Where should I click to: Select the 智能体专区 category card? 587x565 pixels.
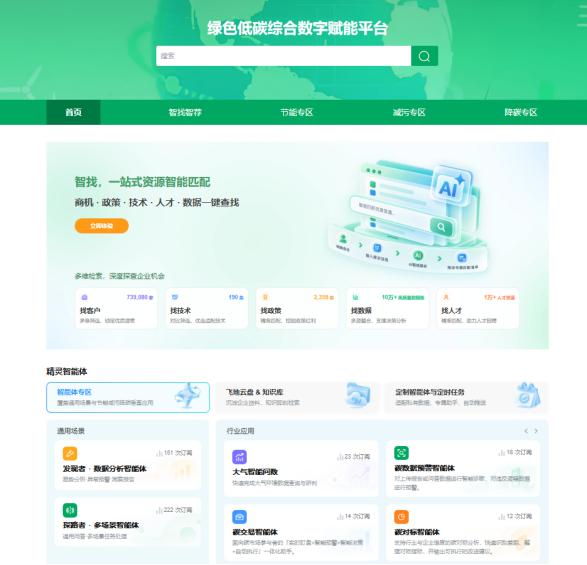pyautogui.click(x=128, y=397)
